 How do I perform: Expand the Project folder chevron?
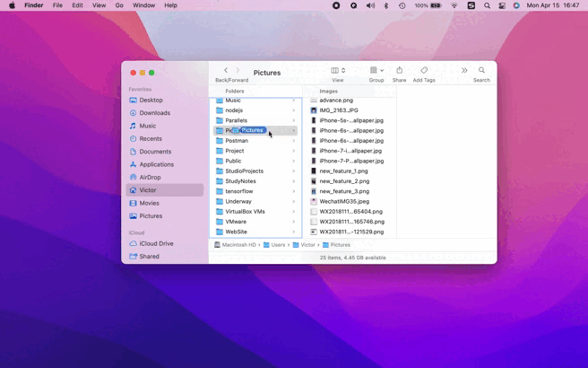tap(294, 151)
